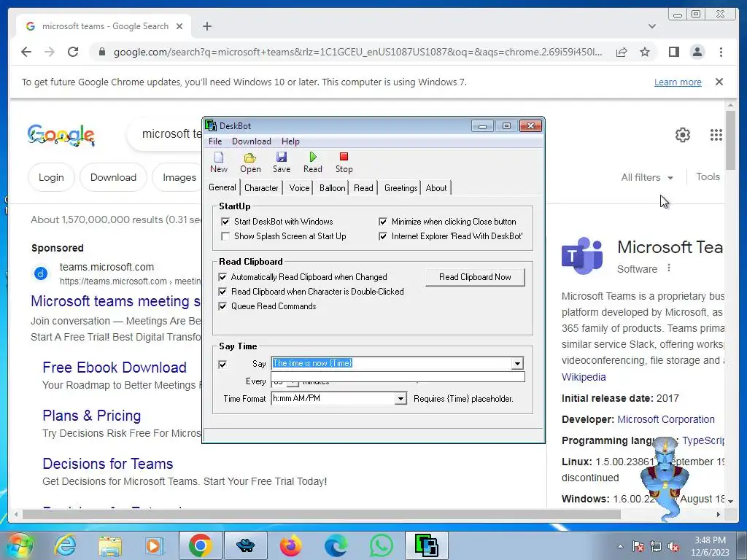Open a new Chrome tab
Viewport: 747px width, 560px height.
[x=206, y=26]
